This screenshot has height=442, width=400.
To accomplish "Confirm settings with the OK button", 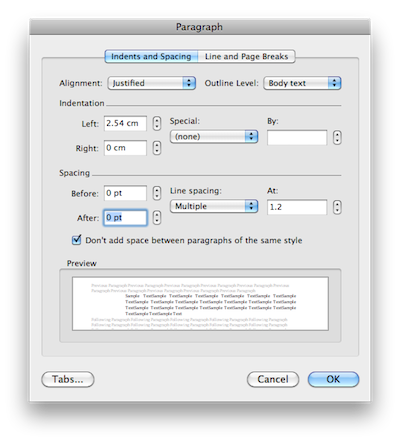I will (333, 379).
